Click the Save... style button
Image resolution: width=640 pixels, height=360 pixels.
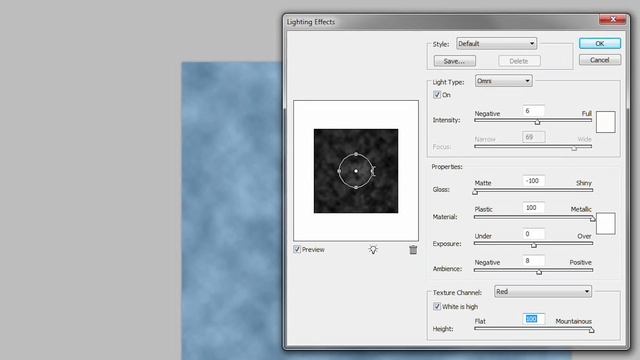click(454, 61)
